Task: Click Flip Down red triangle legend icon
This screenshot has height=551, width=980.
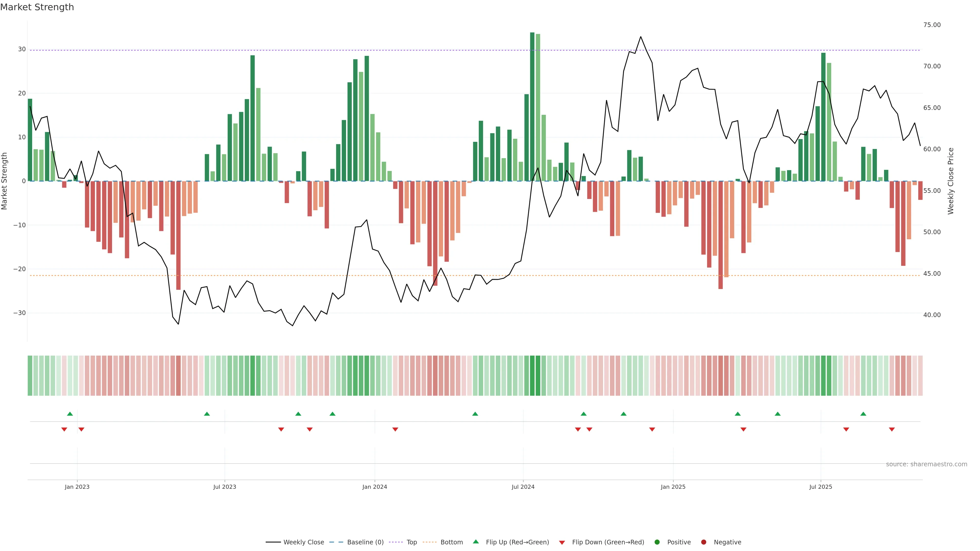Action: [x=562, y=543]
